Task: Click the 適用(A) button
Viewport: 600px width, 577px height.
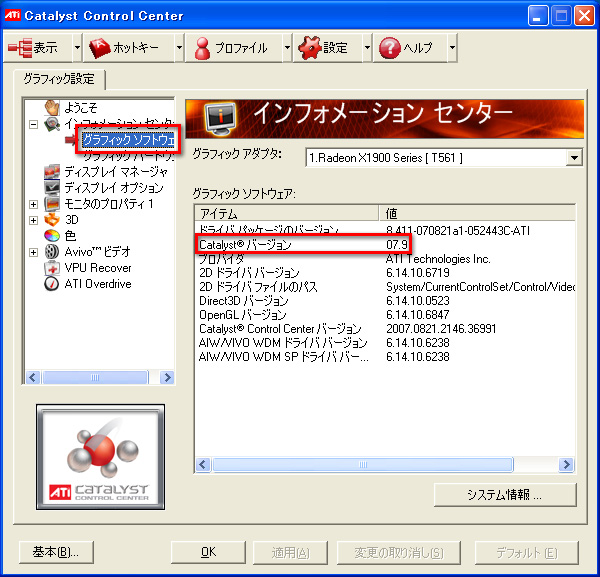Action: (x=290, y=552)
